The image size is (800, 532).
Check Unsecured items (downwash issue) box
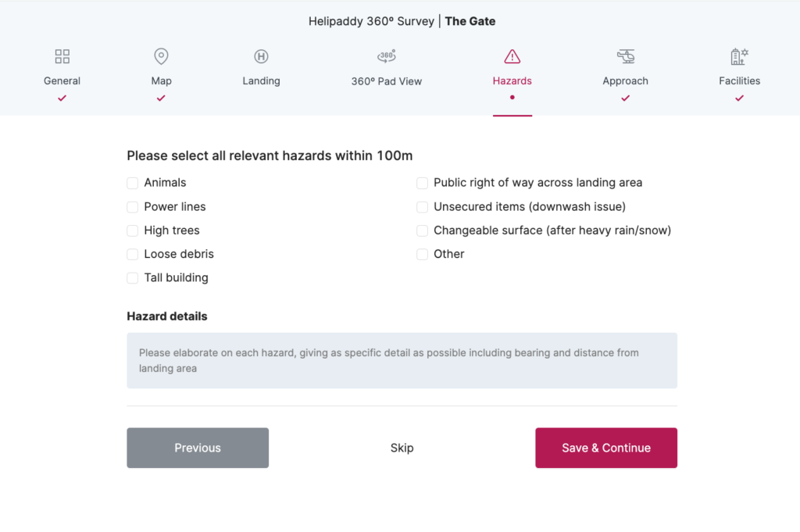[422, 207]
